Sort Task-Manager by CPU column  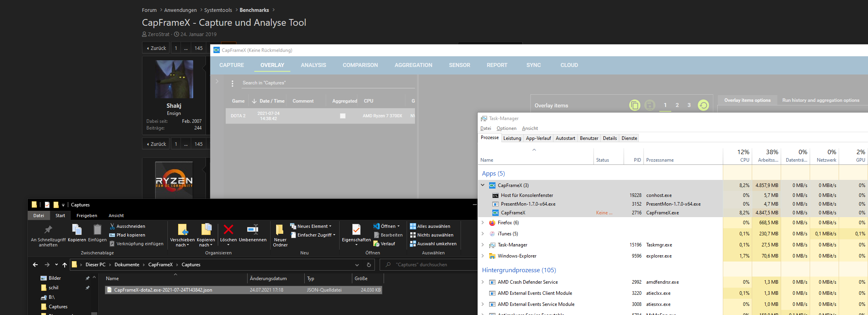click(x=737, y=156)
